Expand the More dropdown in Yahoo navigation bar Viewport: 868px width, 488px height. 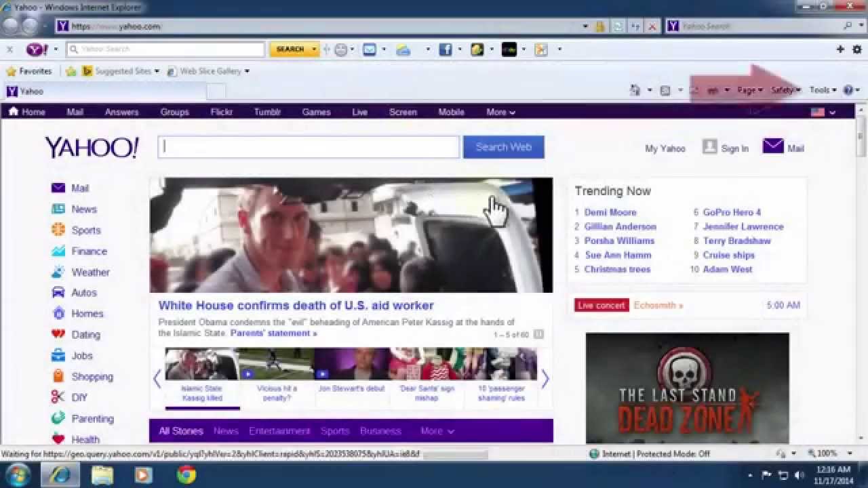tap(500, 112)
